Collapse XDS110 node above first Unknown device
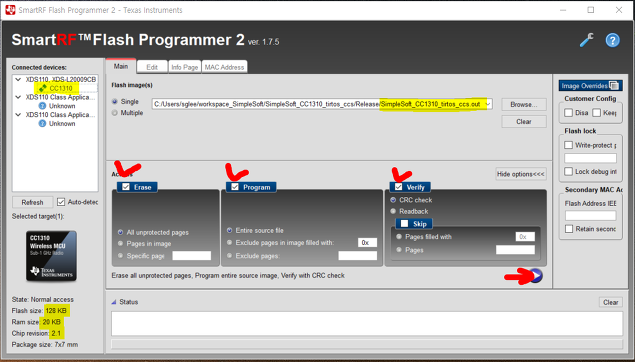Image resolution: width=635 pixels, height=362 pixels. pos(18,97)
